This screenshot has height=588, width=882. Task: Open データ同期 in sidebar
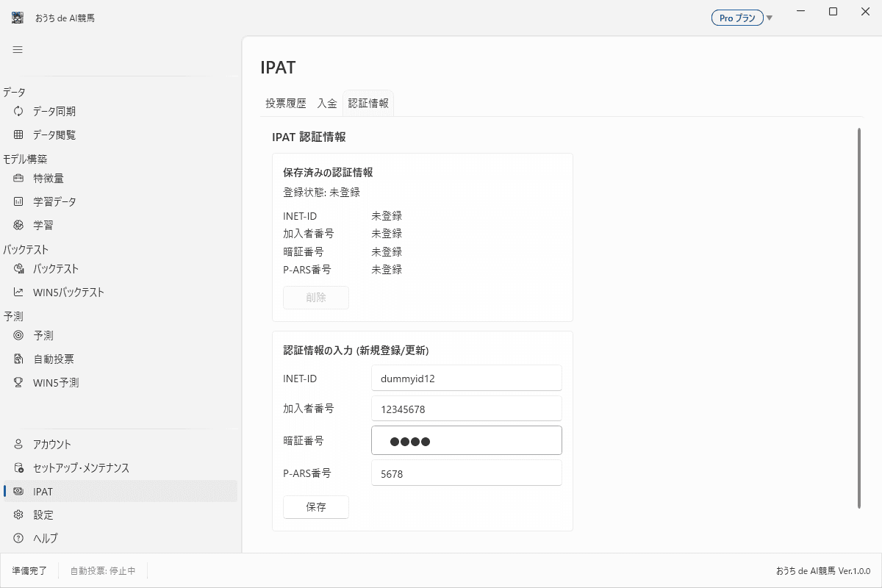click(54, 112)
